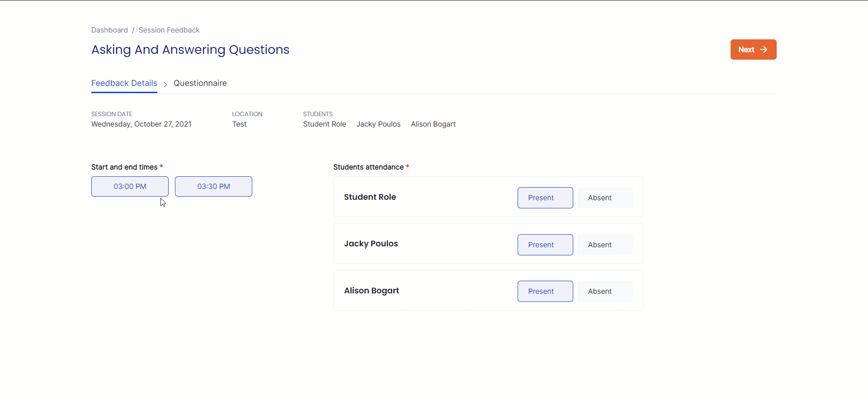Click the Asking And Answering Questions heading
This screenshot has width=868, height=405.
tap(190, 50)
